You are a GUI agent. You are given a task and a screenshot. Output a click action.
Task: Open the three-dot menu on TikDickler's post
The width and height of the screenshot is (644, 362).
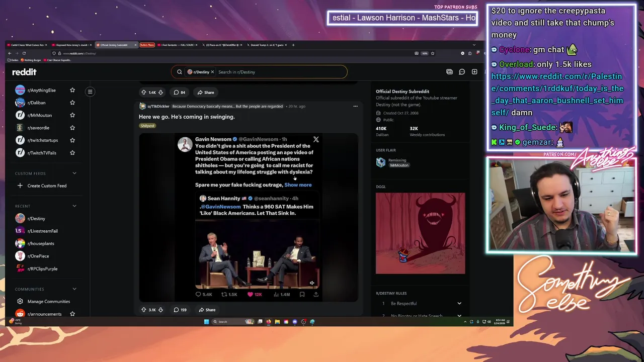tap(355, 106)
